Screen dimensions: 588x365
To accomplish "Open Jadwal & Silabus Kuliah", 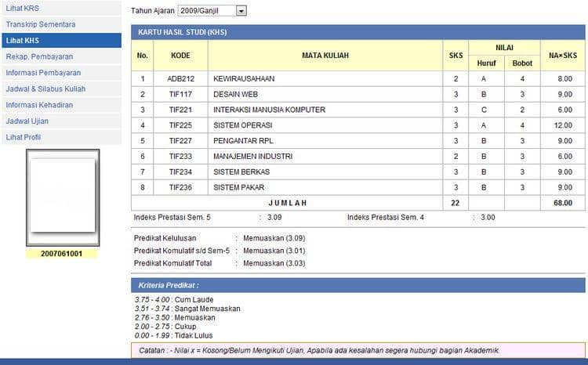I will 45,89.
